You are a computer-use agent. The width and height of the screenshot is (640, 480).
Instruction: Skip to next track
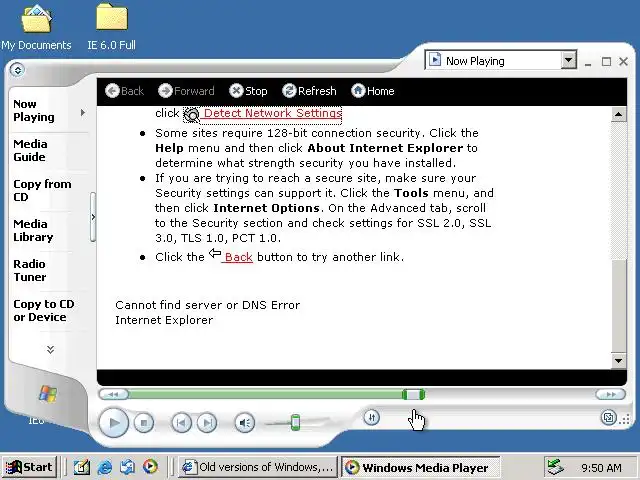pos(207,423)
